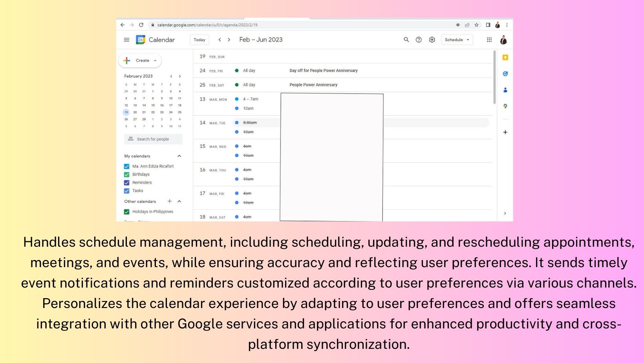Screen dimensions: 644x363
Task: Open Contacts in the side panel
Action: click(505, 90)
